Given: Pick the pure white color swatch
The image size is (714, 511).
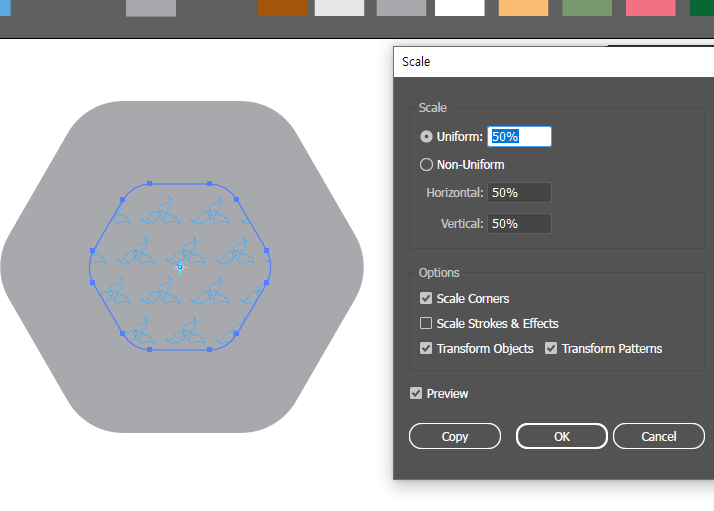Looking at the screenshot, I should pos(459,8).
